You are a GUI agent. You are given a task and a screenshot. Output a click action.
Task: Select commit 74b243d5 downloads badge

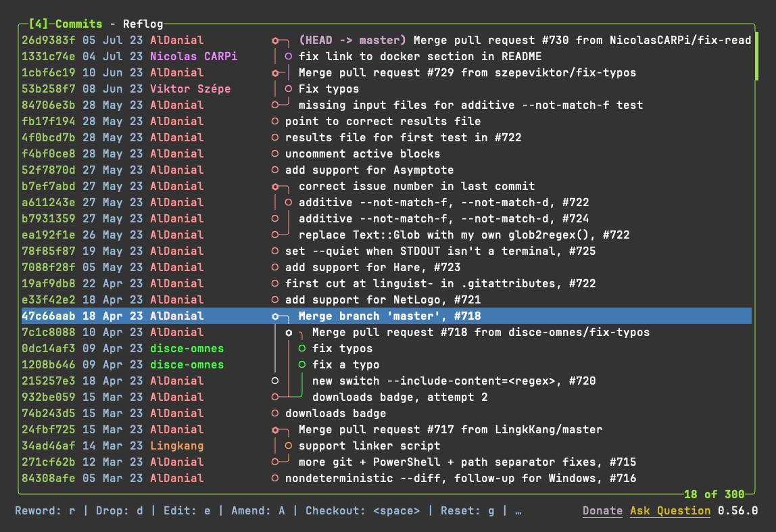(x=387, y=414)
